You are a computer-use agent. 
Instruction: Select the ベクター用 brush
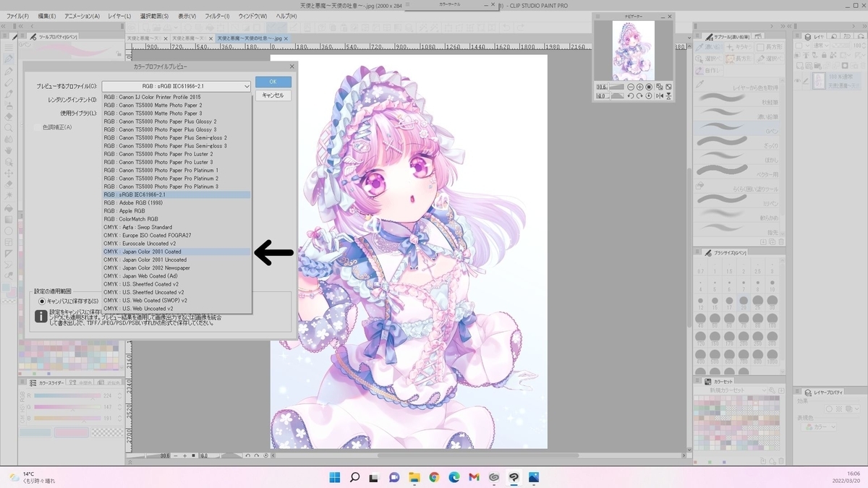[738, 171]
